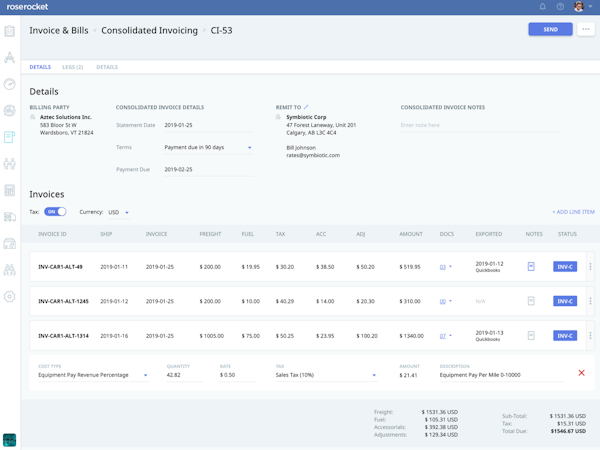Open notes icon for INV-CAR1-ALT-1245
Viewport: 600px width, 450px height.
click(x=531, y=301)
